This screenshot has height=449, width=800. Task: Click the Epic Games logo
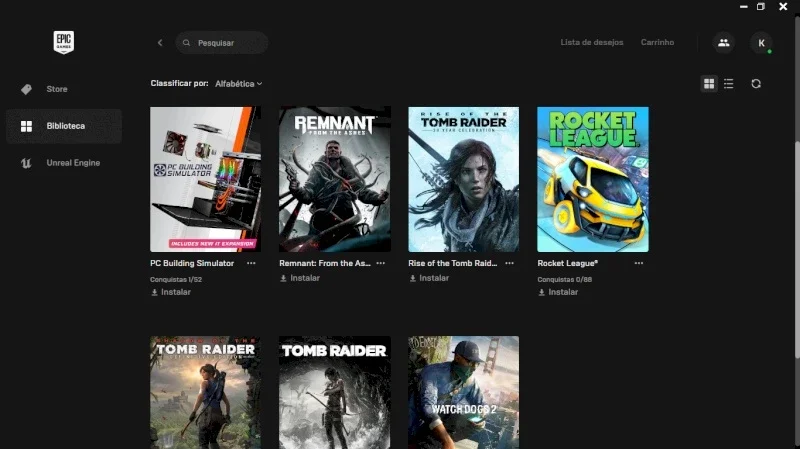64,42
